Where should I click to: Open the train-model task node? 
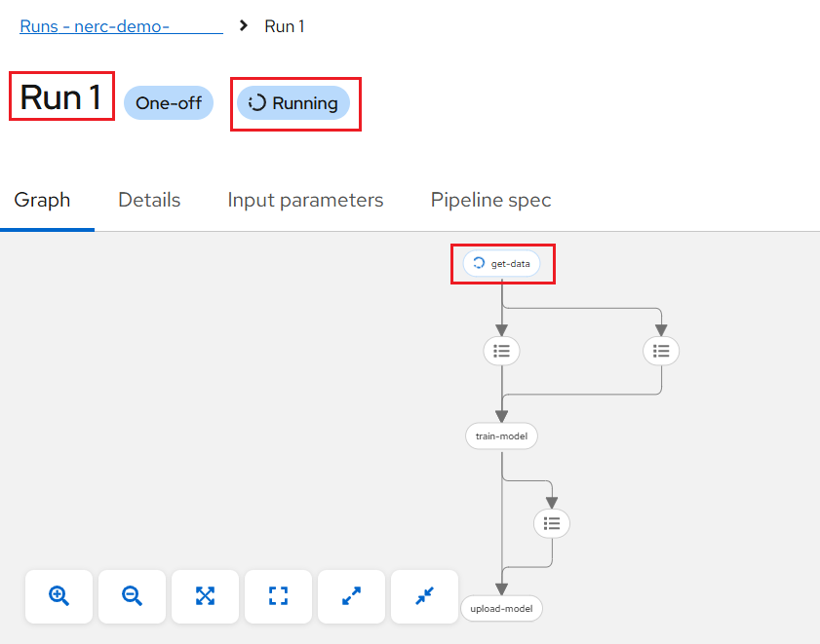click(501, 436)
